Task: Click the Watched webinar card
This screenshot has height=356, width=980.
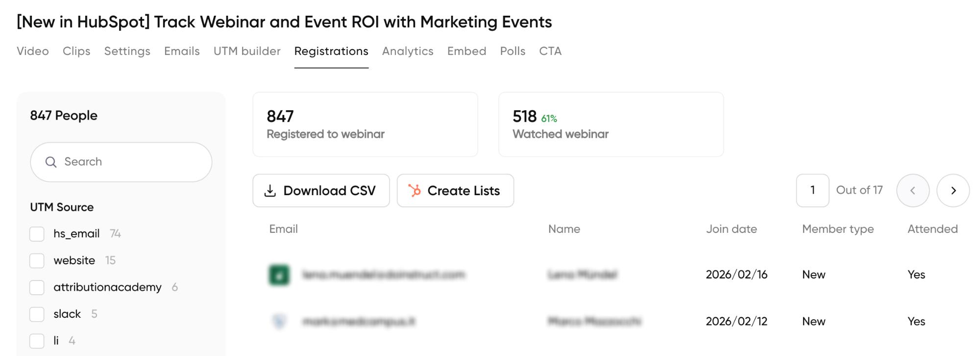Action: (x=611, y=125)
